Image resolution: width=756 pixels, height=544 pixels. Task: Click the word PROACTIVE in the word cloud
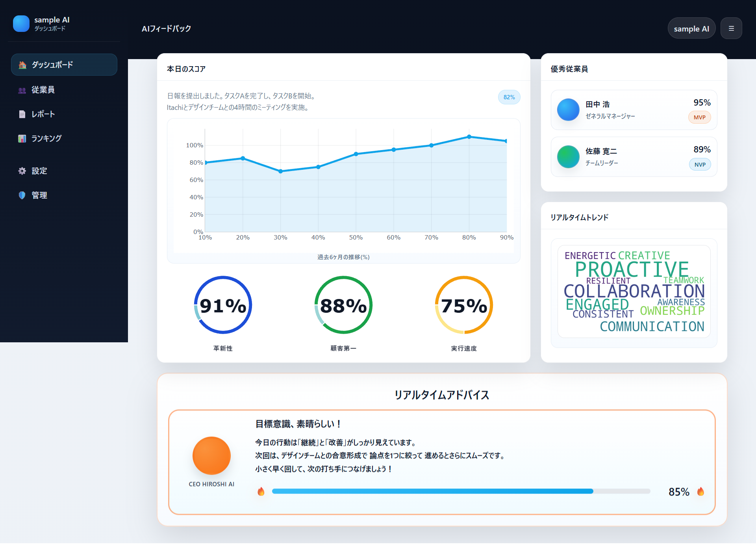632,269
